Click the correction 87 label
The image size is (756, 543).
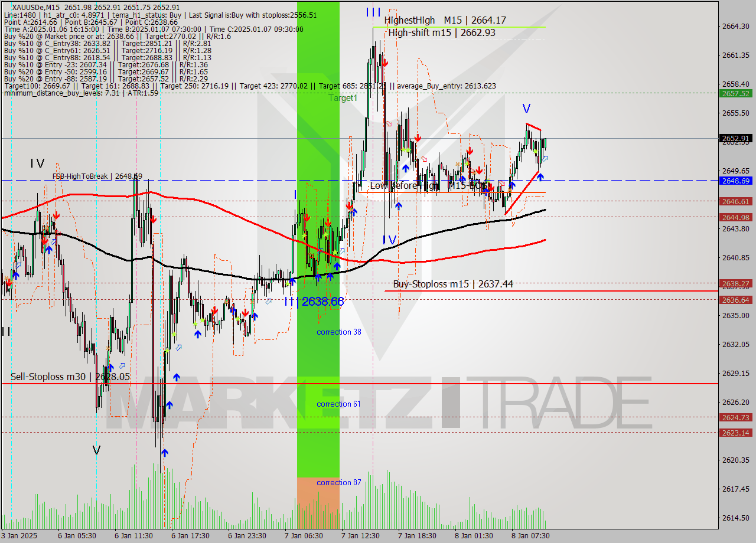[x=339, y=483]
